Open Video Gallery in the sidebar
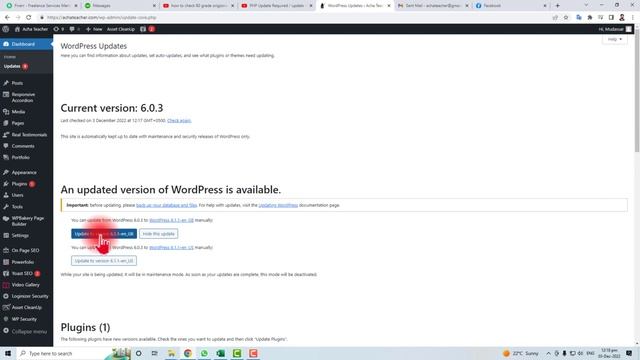Viewport: 640px width, 360px height. pyautogui.click(x=27, y=284)
